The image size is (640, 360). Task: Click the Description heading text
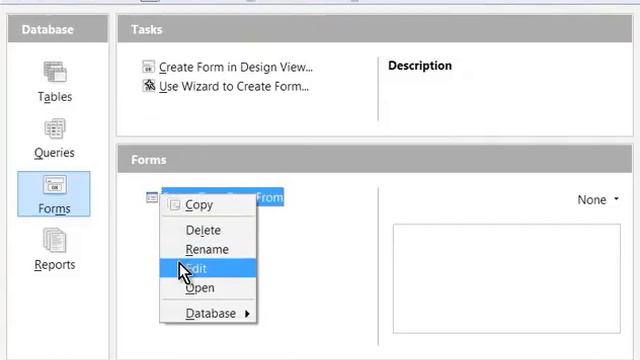click(x=420, y=66)
